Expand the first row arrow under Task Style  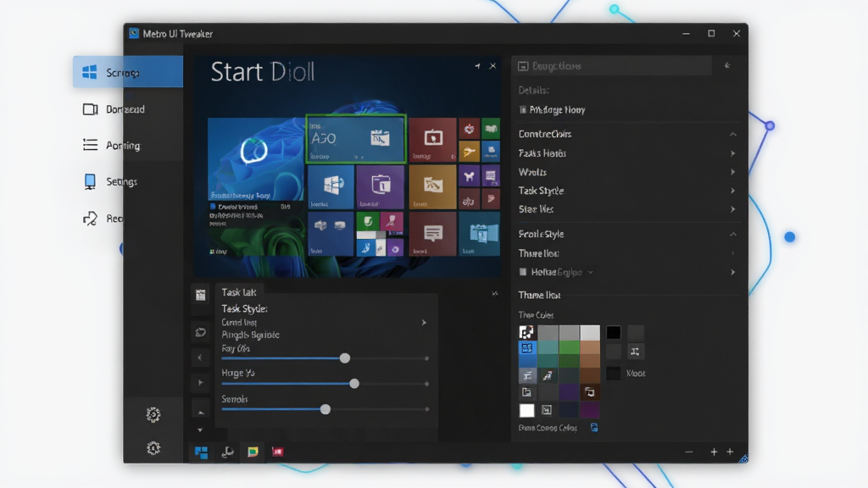point(424,323)
